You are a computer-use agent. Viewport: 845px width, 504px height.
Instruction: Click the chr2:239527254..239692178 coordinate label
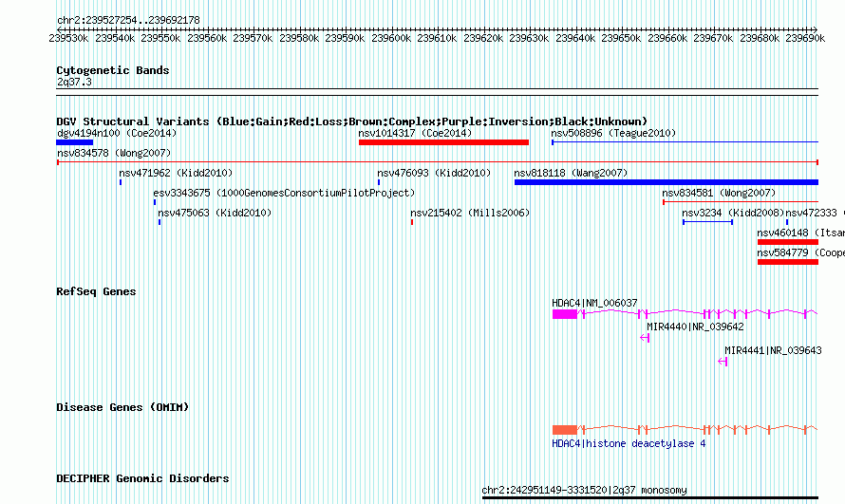click(x=128, y=20)
